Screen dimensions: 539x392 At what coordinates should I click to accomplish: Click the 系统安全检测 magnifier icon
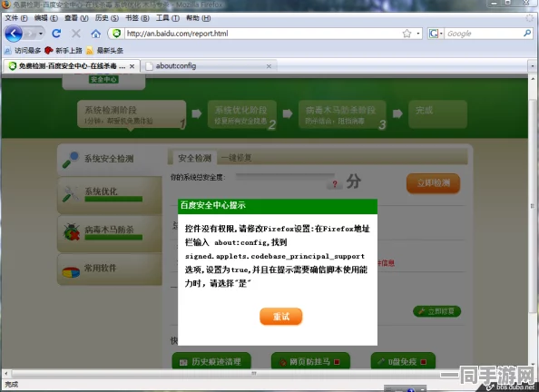pos(71,159)
